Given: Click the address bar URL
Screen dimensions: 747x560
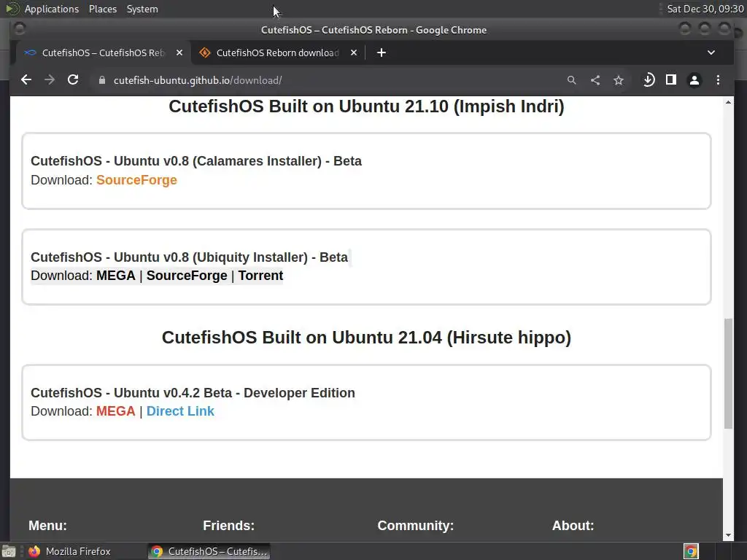Looking at the screenshot, I should pos(198,80).
